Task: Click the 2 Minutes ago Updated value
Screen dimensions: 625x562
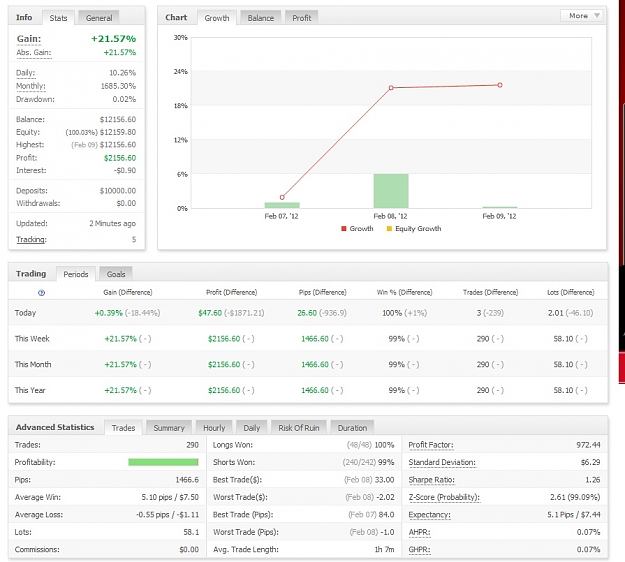Action: coord(112,223)
